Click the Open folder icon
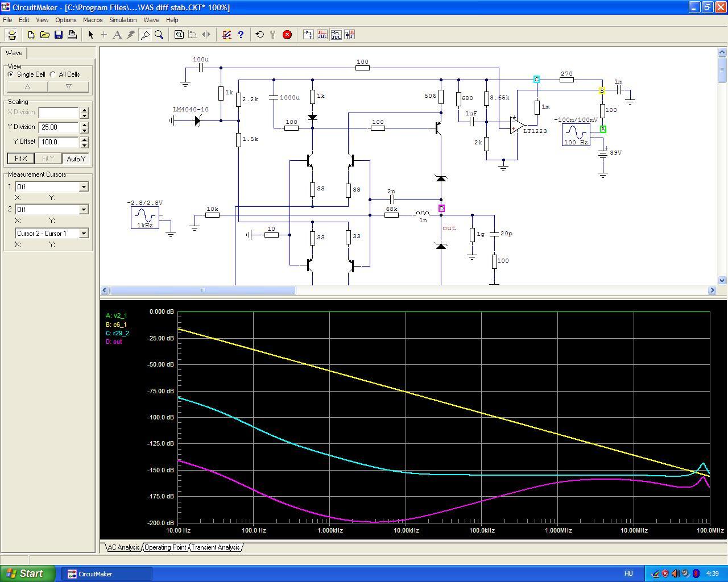The height and width of the screenshot is (582, 728). click(x=45, y=35)
